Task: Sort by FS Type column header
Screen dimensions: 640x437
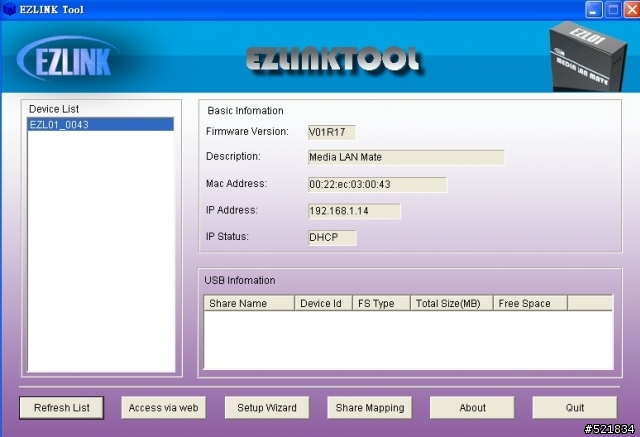Action: [x=381, y=303]
